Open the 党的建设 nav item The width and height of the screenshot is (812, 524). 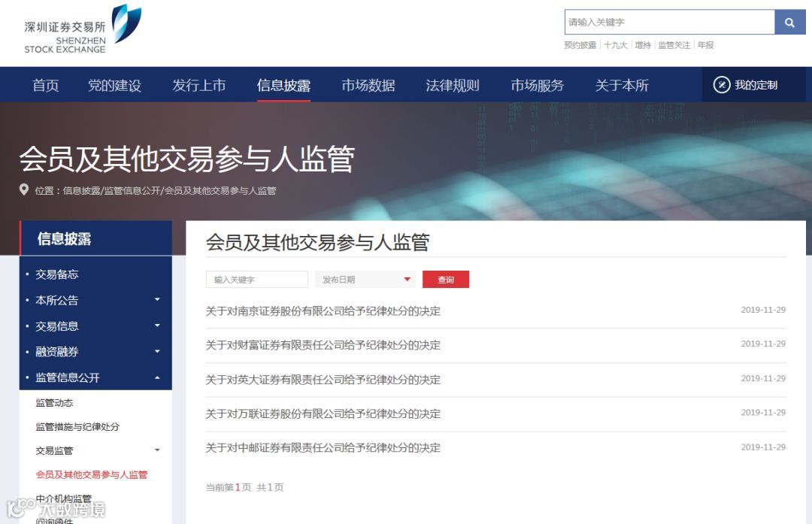point(114,85)
